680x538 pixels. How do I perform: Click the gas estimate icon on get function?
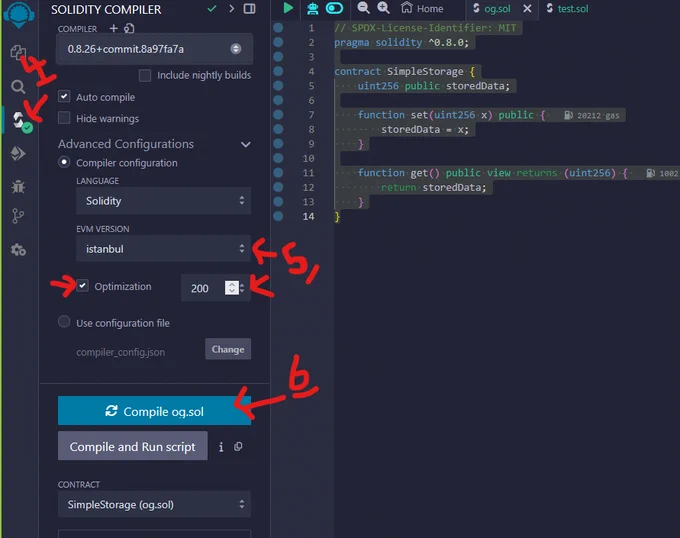pyautogui.click(x=651, y=173)
